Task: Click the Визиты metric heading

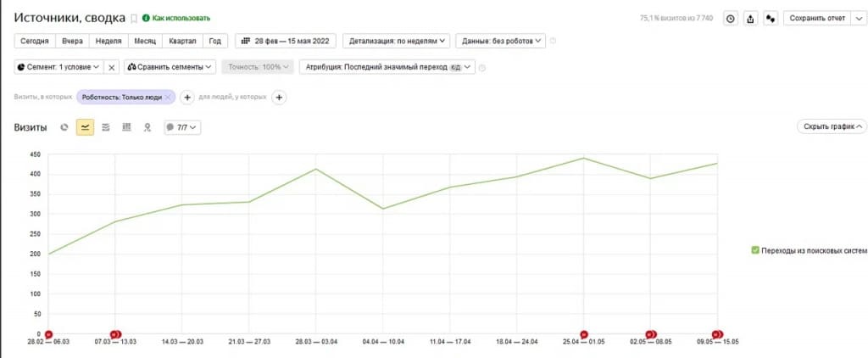Action: pos(31,127)
